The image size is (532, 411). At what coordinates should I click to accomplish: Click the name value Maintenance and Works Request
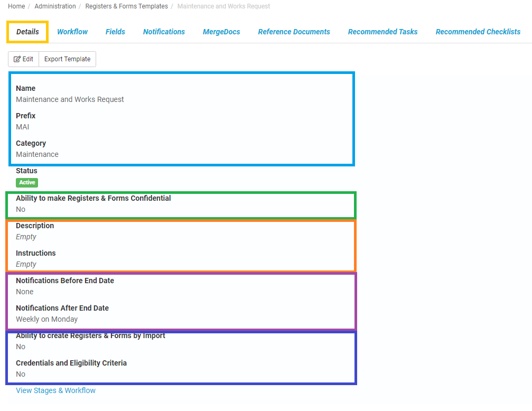70,99
